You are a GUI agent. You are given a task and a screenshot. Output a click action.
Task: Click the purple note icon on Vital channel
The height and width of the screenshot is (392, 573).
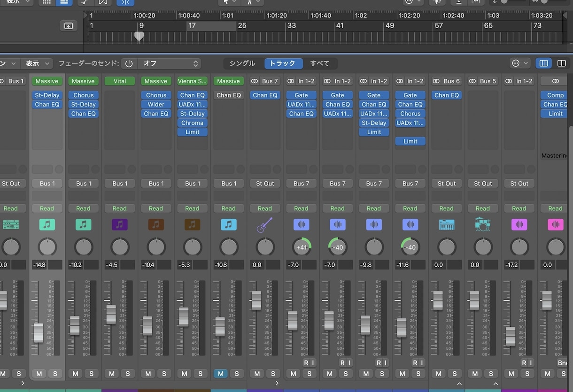(120, 225)
